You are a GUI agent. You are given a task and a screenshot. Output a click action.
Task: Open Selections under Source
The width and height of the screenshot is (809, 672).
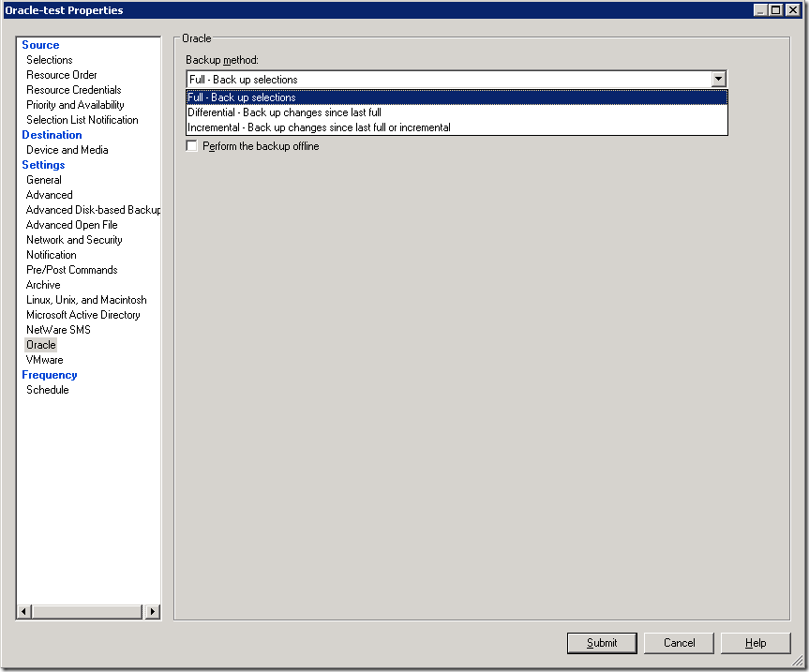(x=50, y=60)
